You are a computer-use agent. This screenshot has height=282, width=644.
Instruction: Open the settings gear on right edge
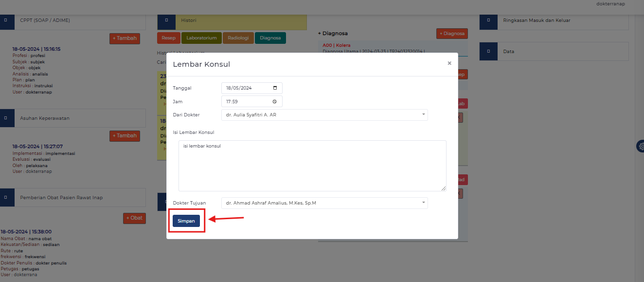(641, 146)
